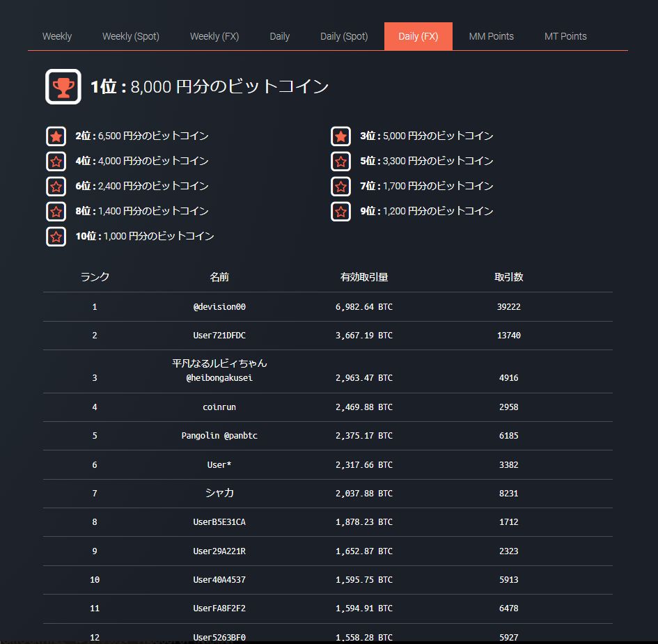The height and width of the screenshot is (644, 658).
Task: Click the 4位 4,000 円分 prize text
Action: (142, 161)
